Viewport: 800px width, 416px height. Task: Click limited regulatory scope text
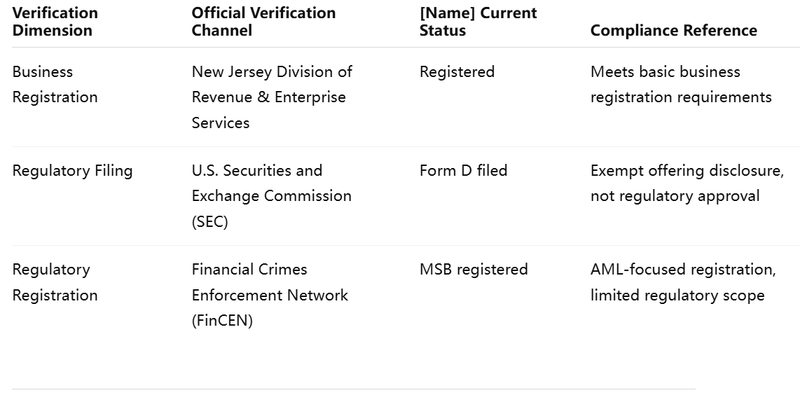click(x=677, y=295)
